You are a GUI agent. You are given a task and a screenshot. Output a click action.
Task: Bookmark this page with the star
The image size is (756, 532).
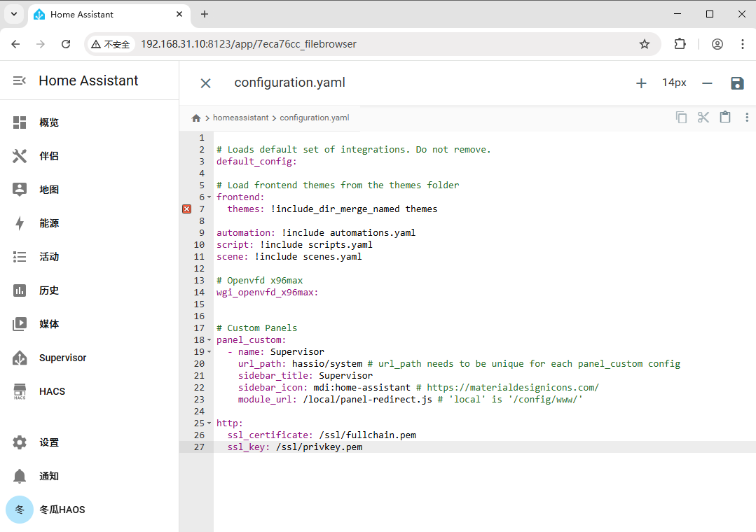click(644, 44)
